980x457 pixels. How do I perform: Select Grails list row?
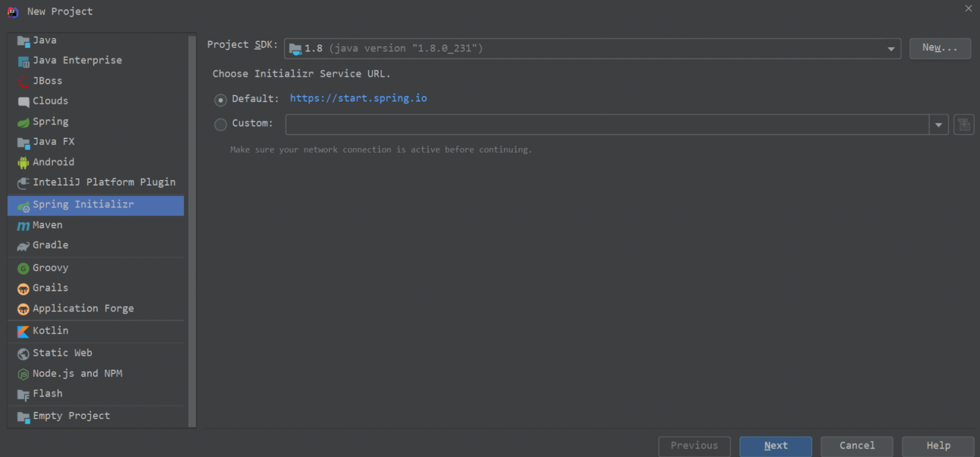[96, 288]
